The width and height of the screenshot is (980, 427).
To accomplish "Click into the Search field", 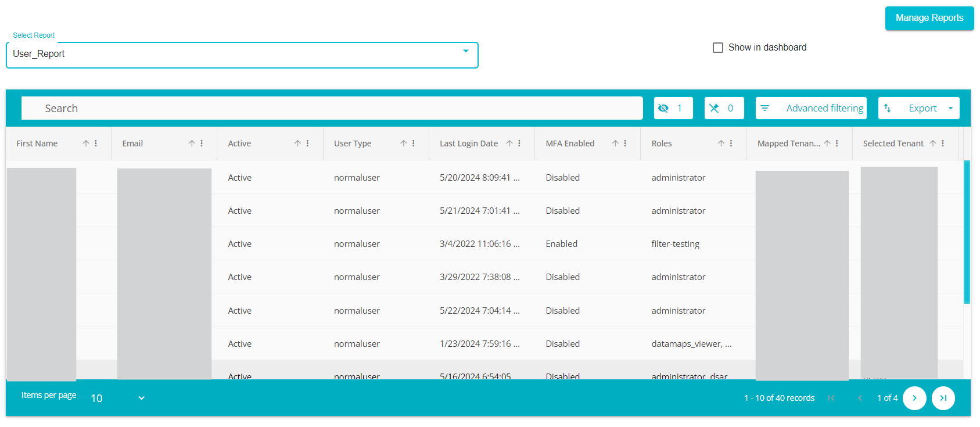I will pyautogui.click(x=332, y=108).
